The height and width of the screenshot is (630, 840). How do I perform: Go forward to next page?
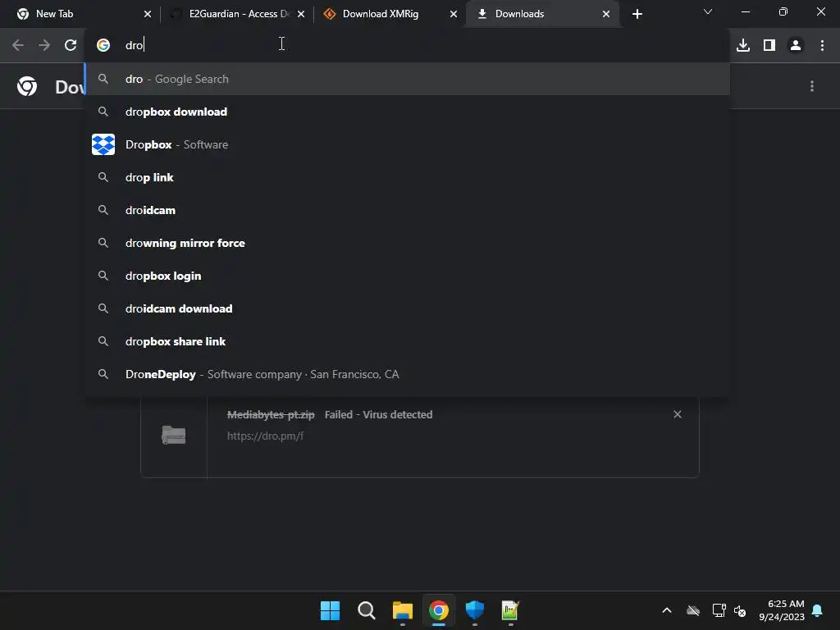(x=44, y=45)
